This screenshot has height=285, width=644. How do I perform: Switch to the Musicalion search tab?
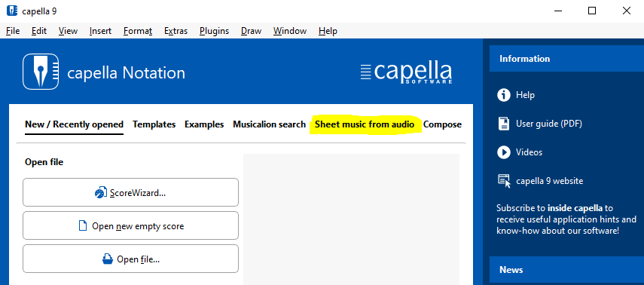pyautogui.click(x=269, y=124)
